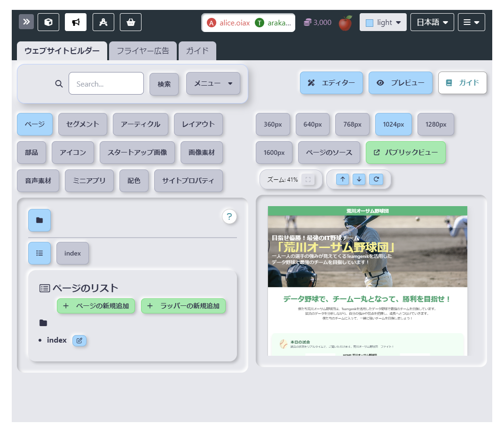Screen dimensions: 504x432
Task: Open the question mark help button
Action: [229, 216]
